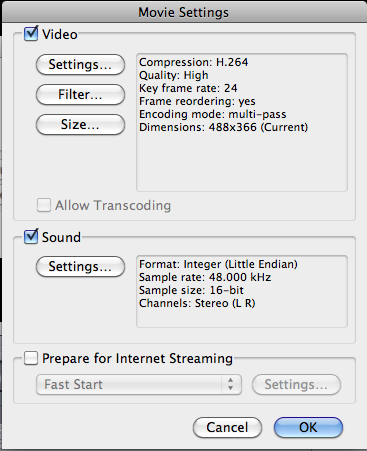
Task: Open the Sound Settings button
Action: 80,266
